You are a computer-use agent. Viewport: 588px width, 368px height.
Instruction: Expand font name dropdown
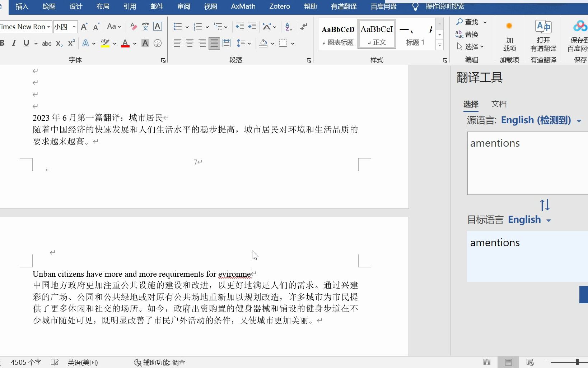(x=48, y=27)
